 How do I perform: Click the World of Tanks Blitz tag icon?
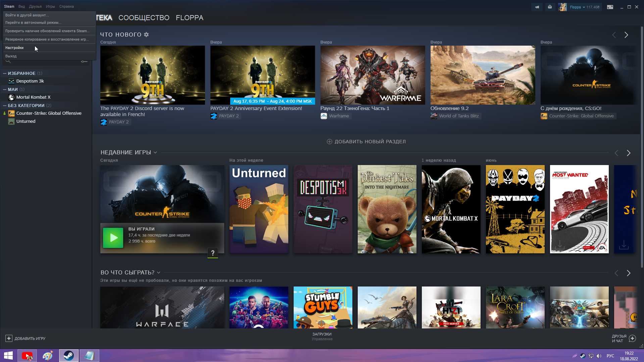coord(434,116)
